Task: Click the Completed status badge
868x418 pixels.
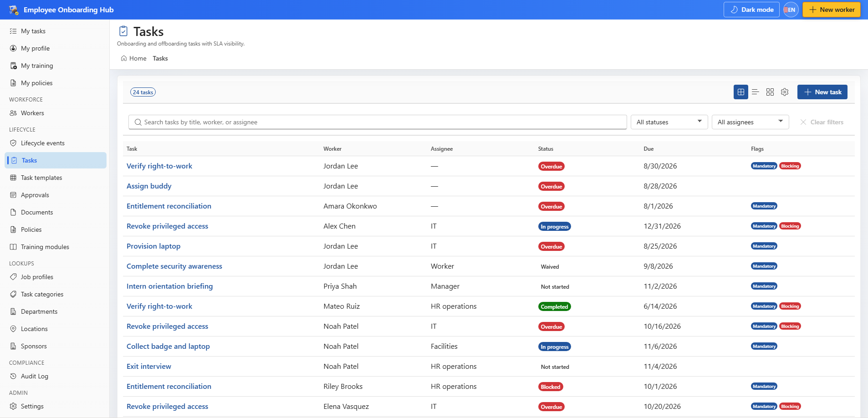Action: click(x=554, y=306)
